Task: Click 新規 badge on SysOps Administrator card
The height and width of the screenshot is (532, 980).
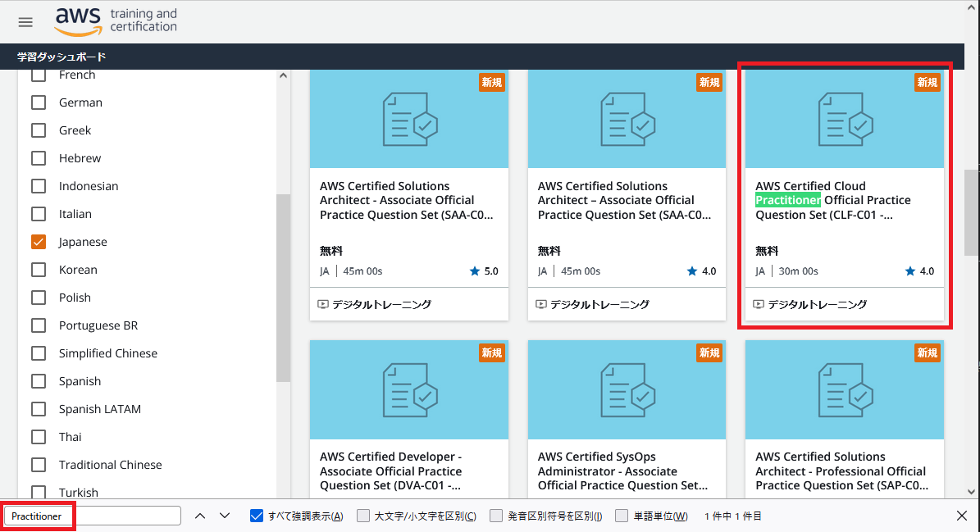Action: click(709, 352)
